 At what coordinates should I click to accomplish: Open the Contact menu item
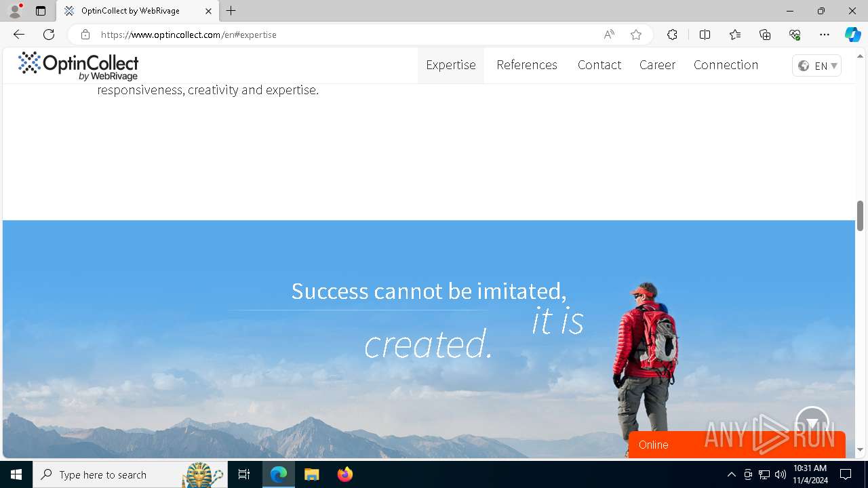click(x=599, y=65)
